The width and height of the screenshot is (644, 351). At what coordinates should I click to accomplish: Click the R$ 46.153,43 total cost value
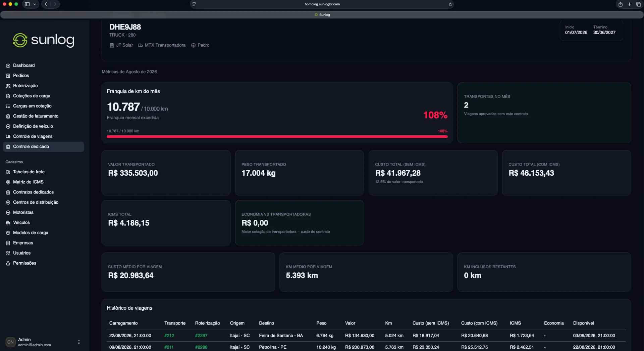click(x=531, y=173)
